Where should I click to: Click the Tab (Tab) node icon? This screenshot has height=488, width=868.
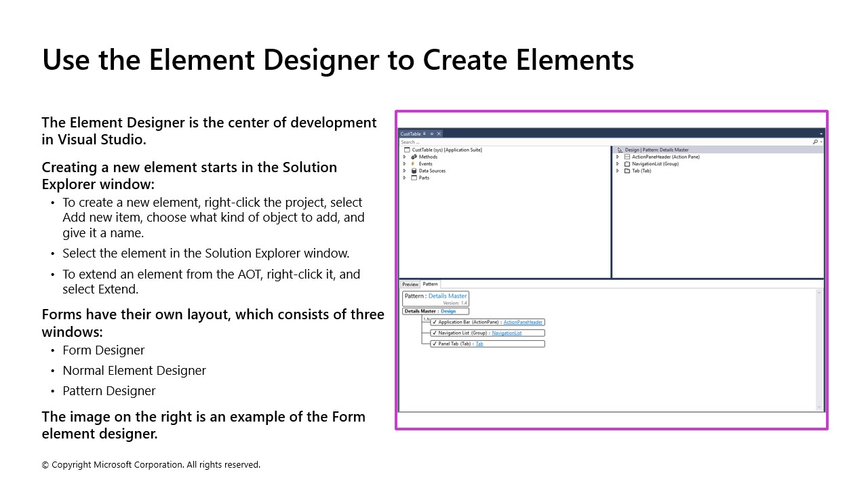[x=627, y=171]
